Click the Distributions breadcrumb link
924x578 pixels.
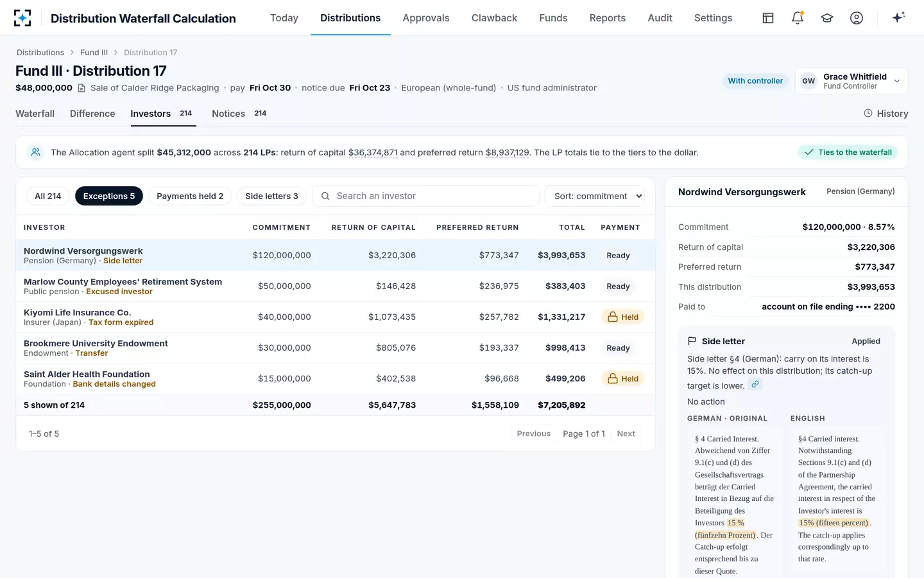click(40, 53)
